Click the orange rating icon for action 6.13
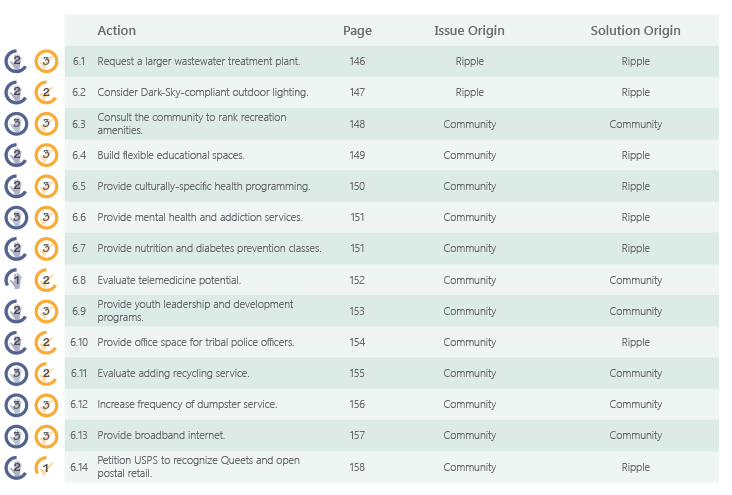 pyautogui.click(x=46, y=436)
